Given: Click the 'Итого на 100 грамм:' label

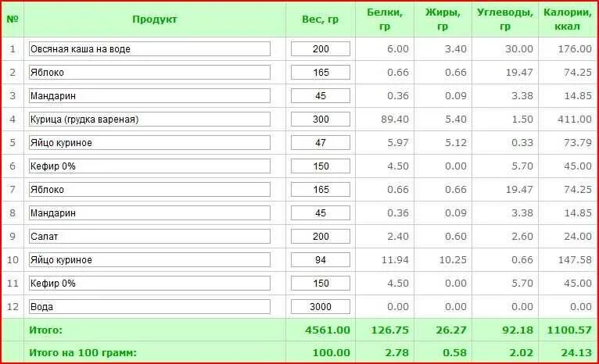Looking at the screenshot, I should [x=83, y=353].
